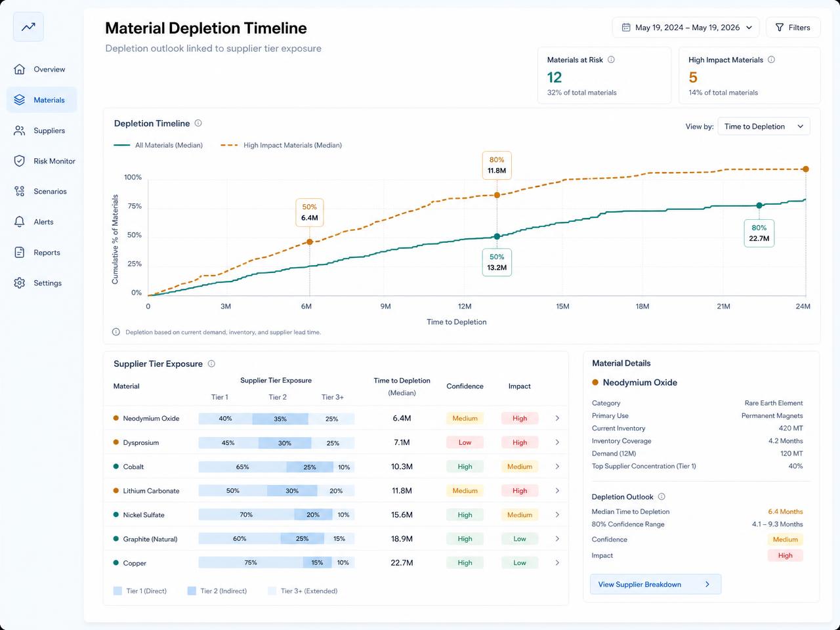Click info icon next to Materials at Risk
Viewport: 840px width, 630px height.
611,60
